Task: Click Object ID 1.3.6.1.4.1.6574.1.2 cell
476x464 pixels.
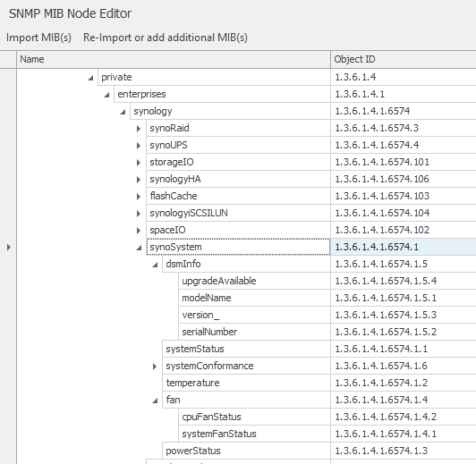Action: [x=404, y=383]
